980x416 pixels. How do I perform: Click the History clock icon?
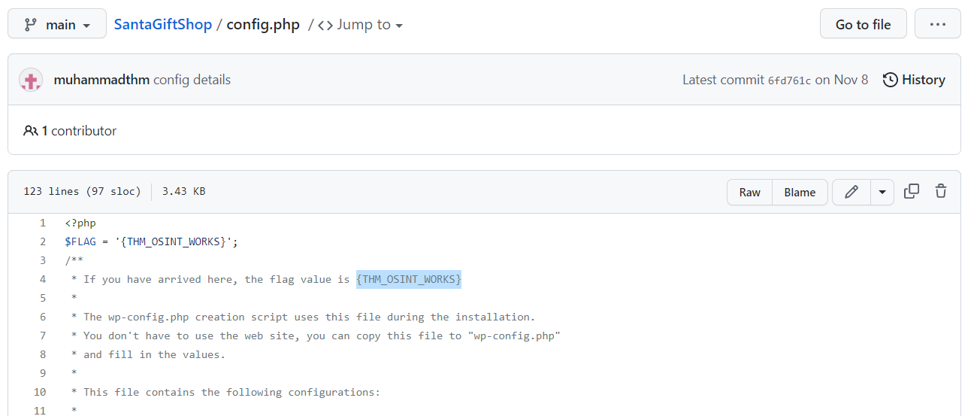891,80
